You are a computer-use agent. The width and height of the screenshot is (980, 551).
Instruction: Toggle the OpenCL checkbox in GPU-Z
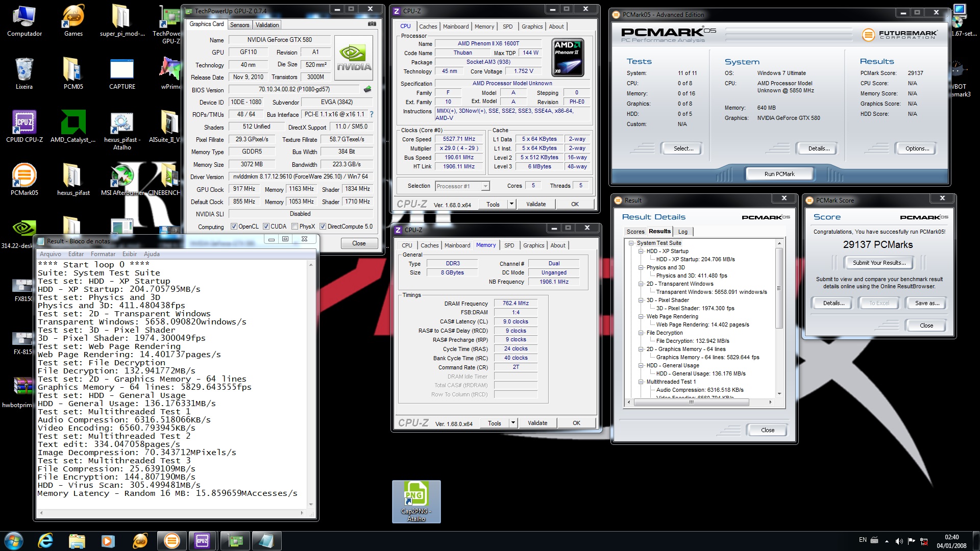coord(234,227)
